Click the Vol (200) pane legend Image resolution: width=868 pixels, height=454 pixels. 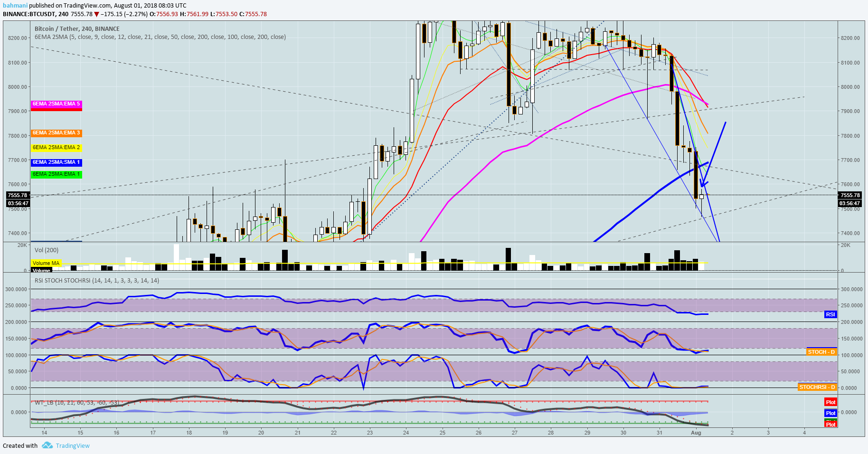[x=47, y=250]
